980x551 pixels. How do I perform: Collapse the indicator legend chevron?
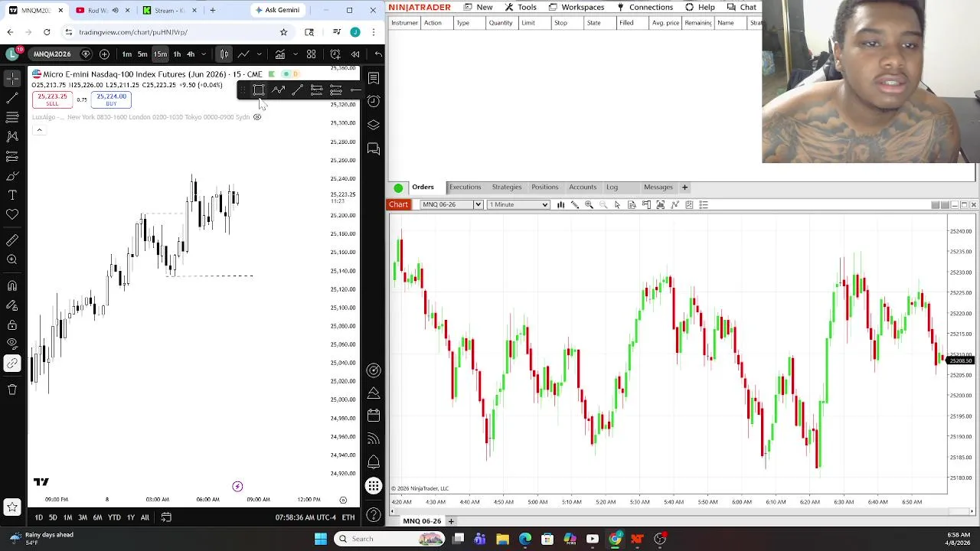pos(39,130)
